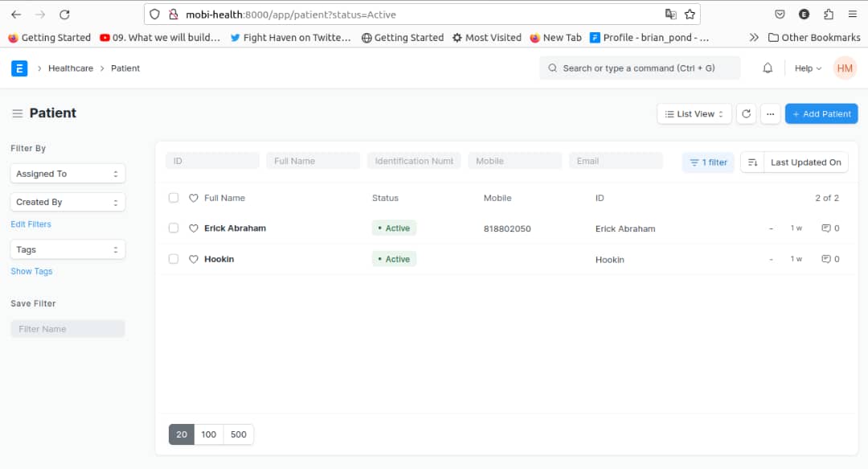The image size is (868, 469).
Task: Click the notification bell
Action: tap(768, 68)
